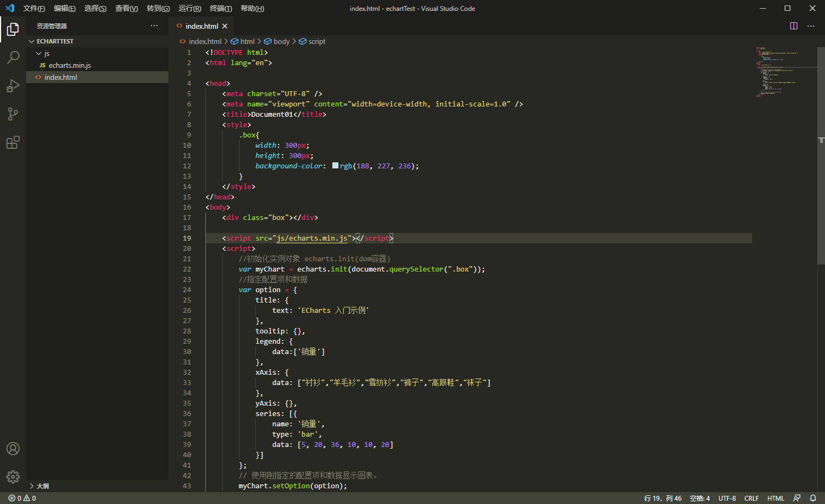This screenshot has width=825, height=504.
Task: Open Run and Debug view
Action: coord(13,86)
